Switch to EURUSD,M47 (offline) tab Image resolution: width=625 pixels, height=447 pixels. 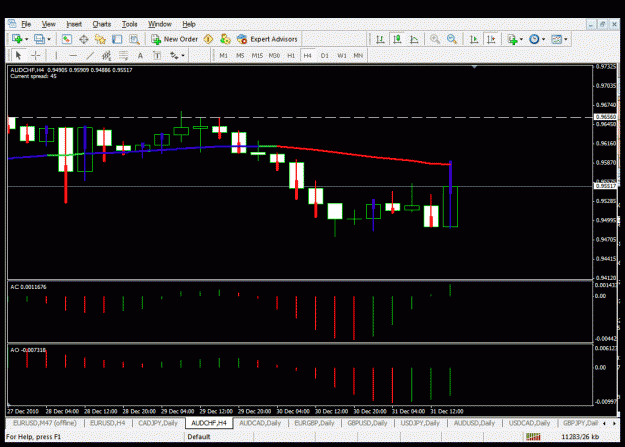pyautogui.click(x=45, y=423)
